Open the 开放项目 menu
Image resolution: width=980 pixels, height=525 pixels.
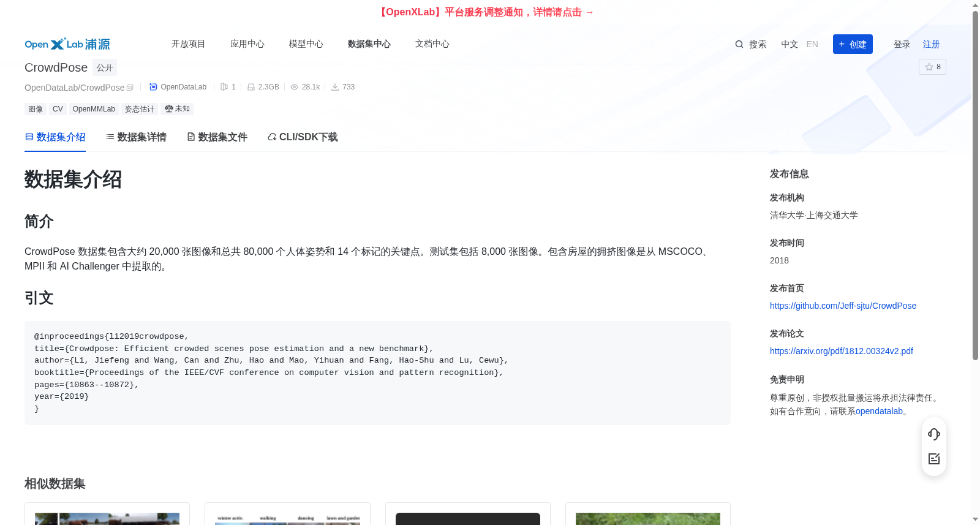click(x=189, y=44)
